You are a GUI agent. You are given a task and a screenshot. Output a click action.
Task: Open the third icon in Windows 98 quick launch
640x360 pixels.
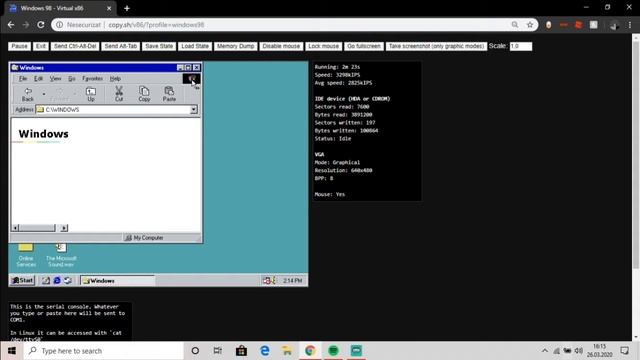tap(68, 280)
